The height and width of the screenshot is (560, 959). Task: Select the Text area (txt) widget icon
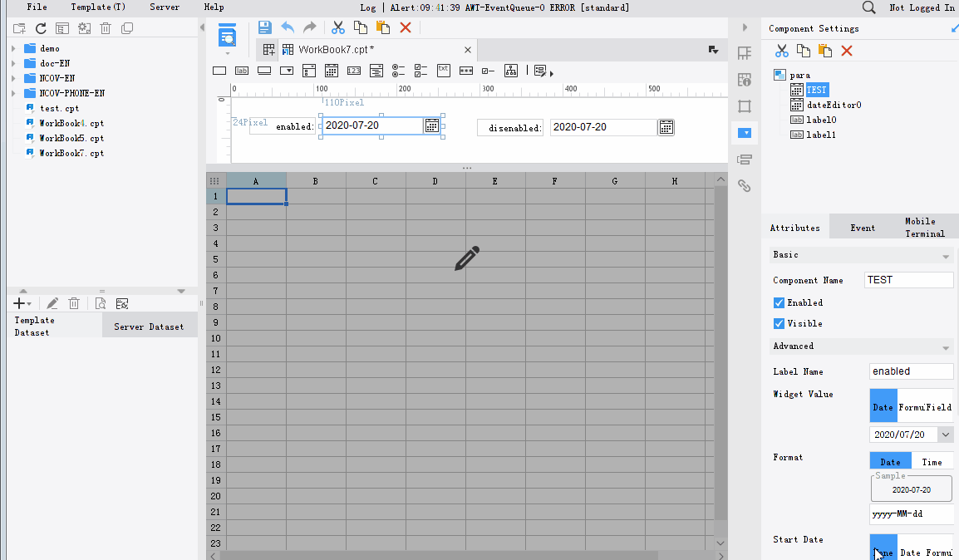pos(444,71)
